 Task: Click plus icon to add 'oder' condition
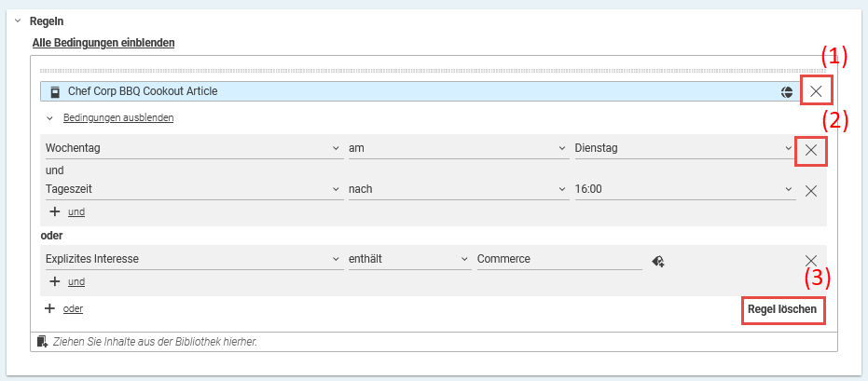[x=49, y=308]
